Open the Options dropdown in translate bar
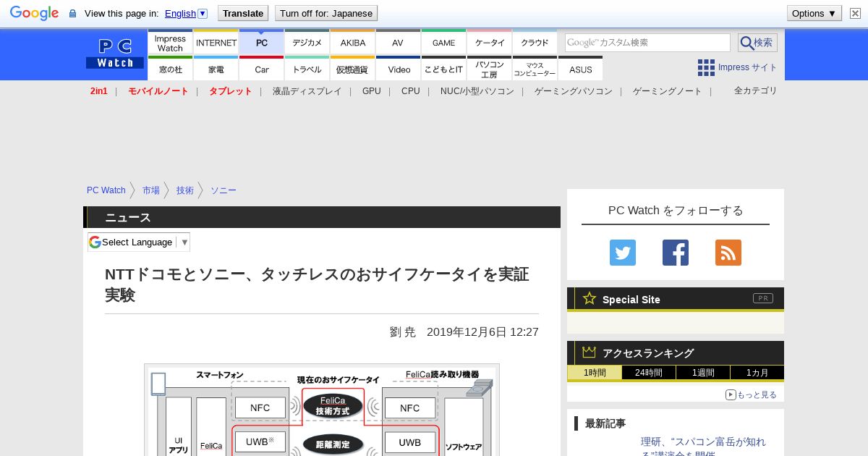This screenshot has height=456, width=868. click(814, 13)
